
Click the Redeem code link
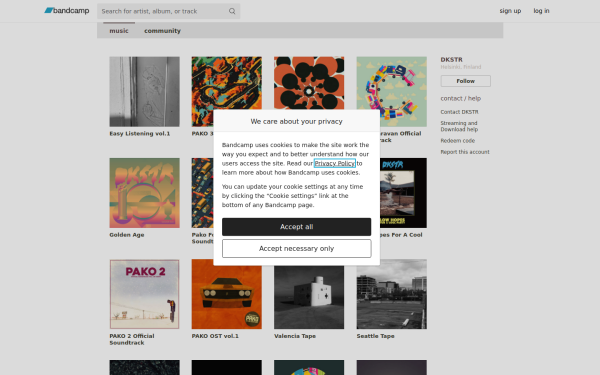(x=458, y=141)
